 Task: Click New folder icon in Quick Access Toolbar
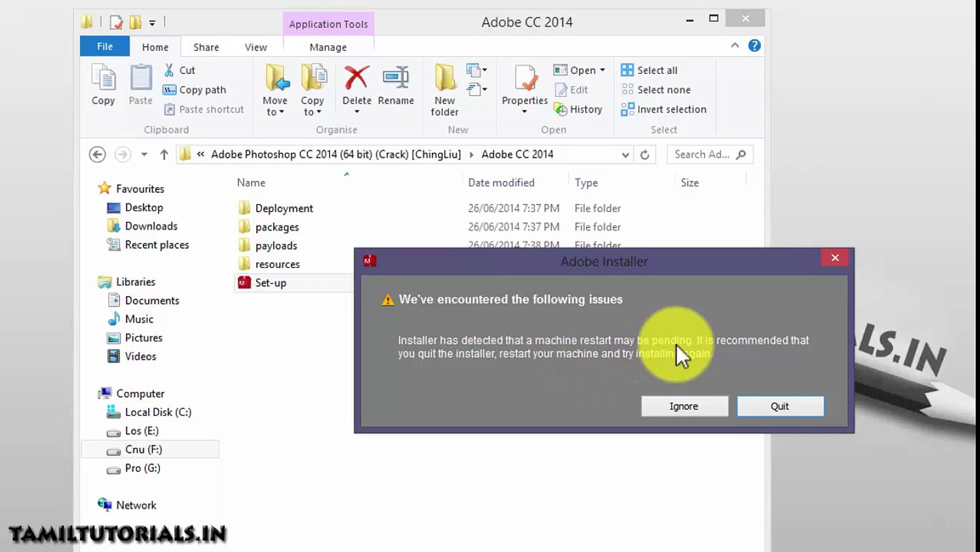click(135, 22)
